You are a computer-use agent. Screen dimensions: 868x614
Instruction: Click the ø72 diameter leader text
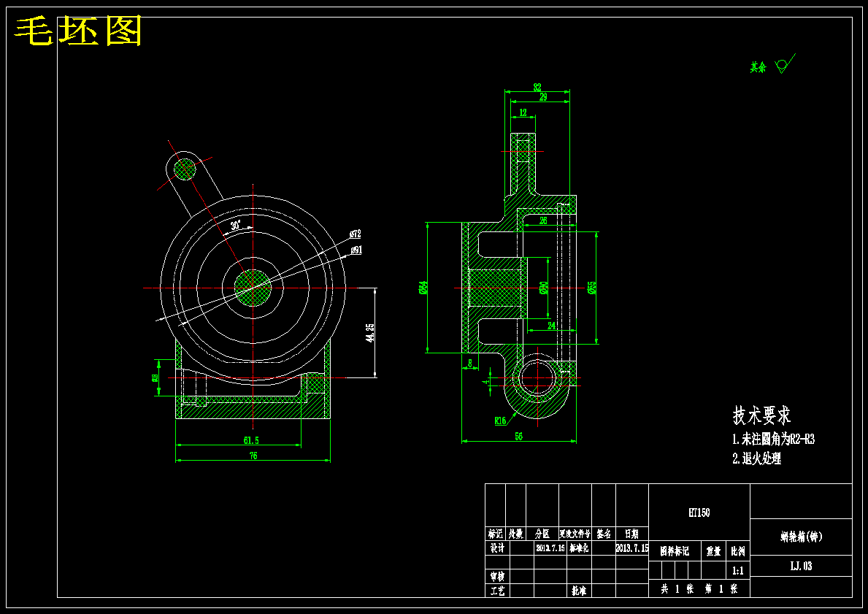point(355,234)
